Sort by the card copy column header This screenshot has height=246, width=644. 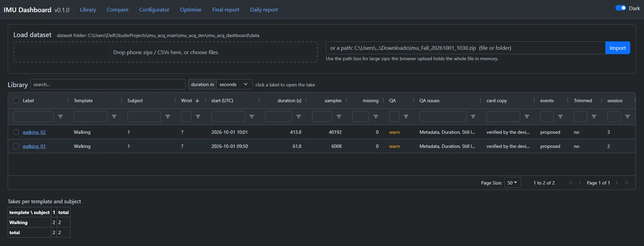tap(497, 101)
